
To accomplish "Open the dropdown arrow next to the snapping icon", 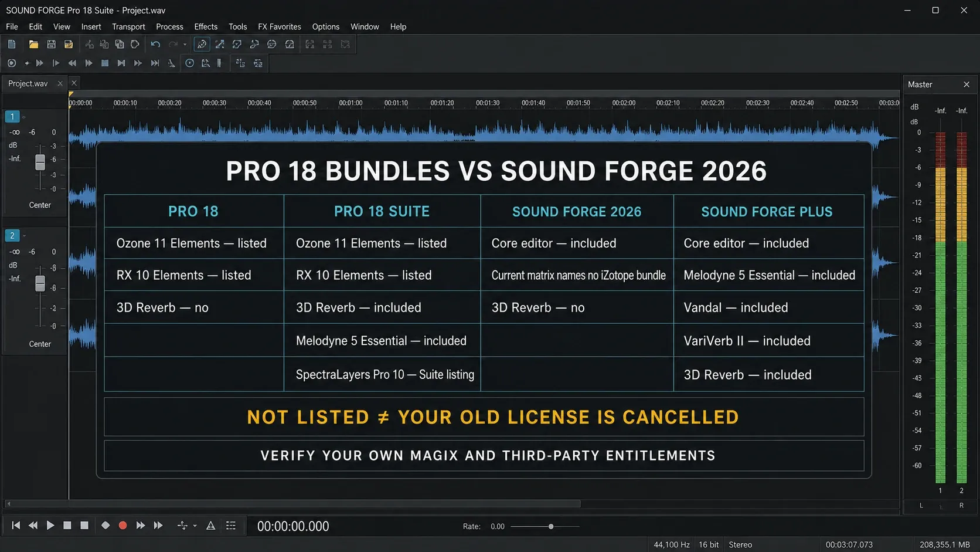I will click(195, 526).
